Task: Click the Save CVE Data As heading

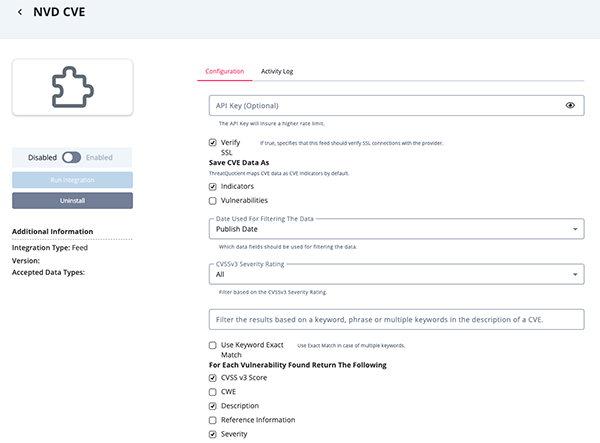Action: pyautogui.click(x=239, y=163)
